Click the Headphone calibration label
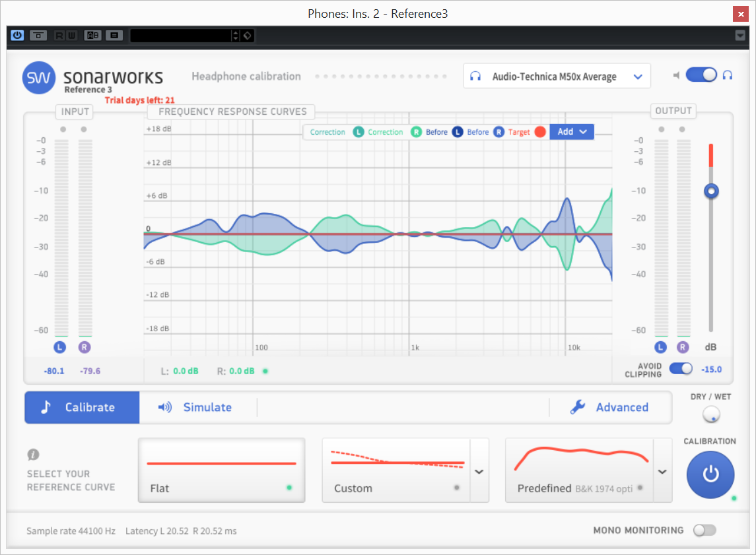The width and height of the screenshot is (756, 555). [x=246, y=76]
